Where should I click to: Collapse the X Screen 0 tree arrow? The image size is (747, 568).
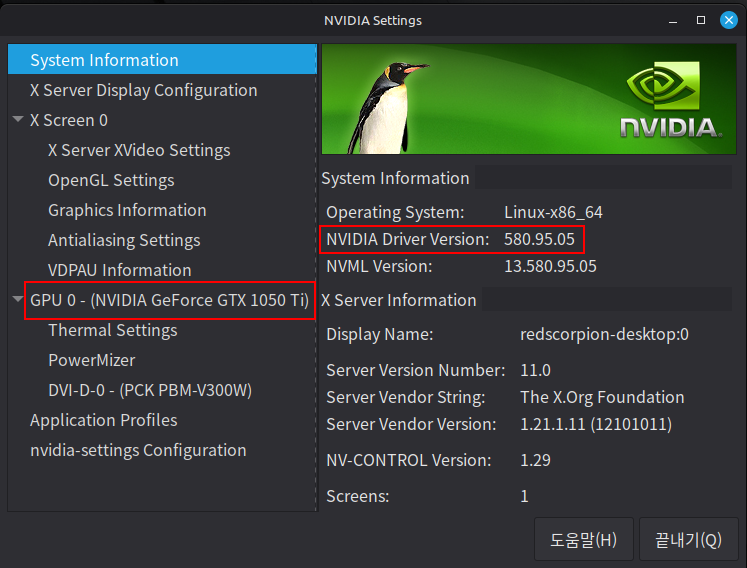(x=18, y=119)
